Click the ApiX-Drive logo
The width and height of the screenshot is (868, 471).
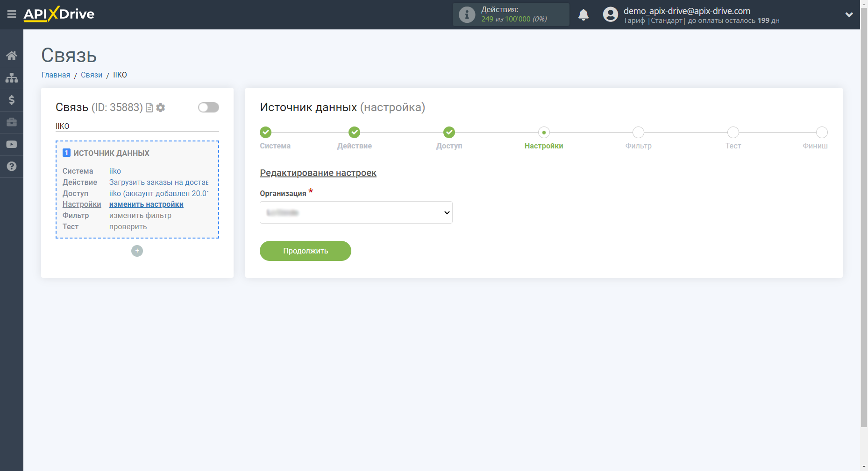click(x=59, y=14)
